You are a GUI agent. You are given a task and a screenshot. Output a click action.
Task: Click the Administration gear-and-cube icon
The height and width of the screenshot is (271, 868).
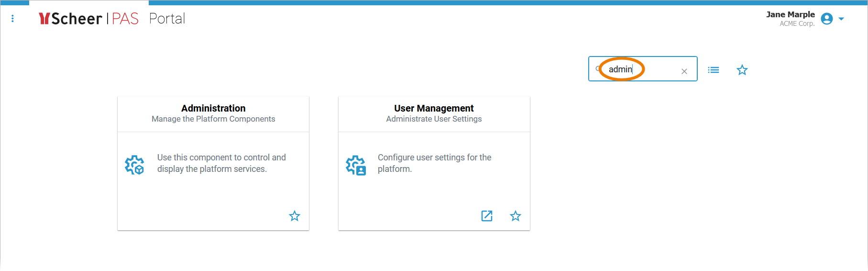coord(134,165)
